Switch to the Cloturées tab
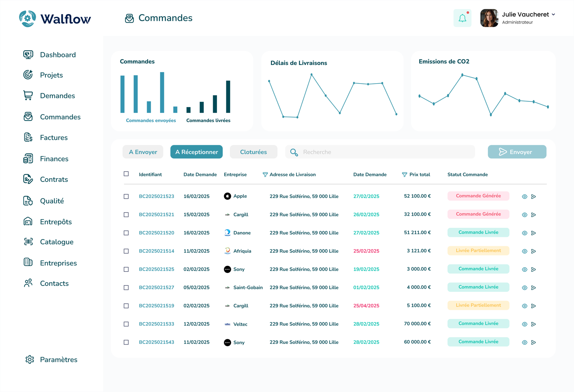This screenshot has height=392, width=574. point(253,152)
